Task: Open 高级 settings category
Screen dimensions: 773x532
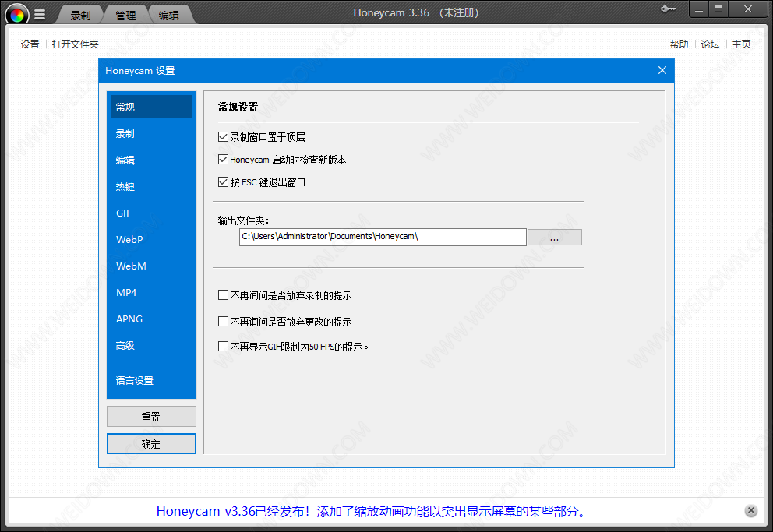Action: coord(151,346)
